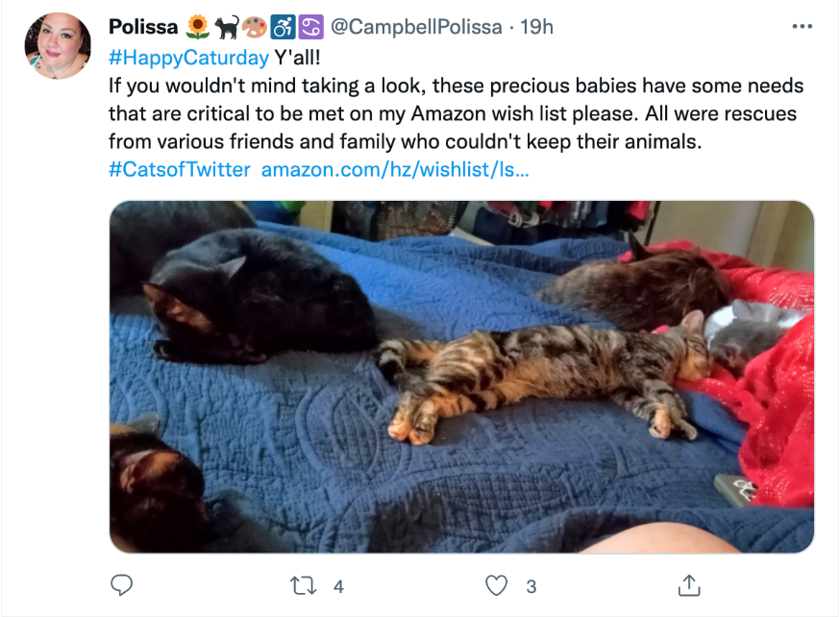This screenshot has width=840, height=617.
Task: Open the @CampbellPolissa handle link
Action: pos(417,27)
